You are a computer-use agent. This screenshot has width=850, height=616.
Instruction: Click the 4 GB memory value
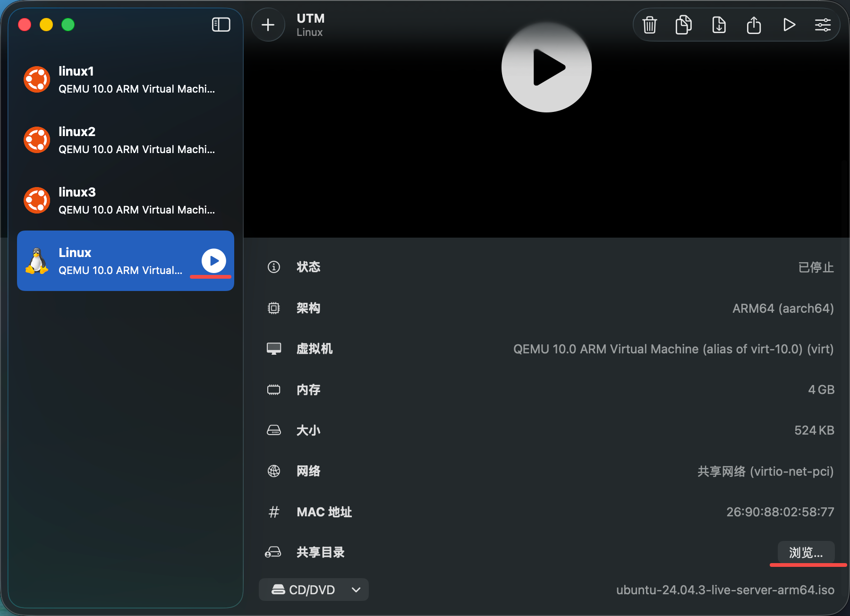click(821, 390)
